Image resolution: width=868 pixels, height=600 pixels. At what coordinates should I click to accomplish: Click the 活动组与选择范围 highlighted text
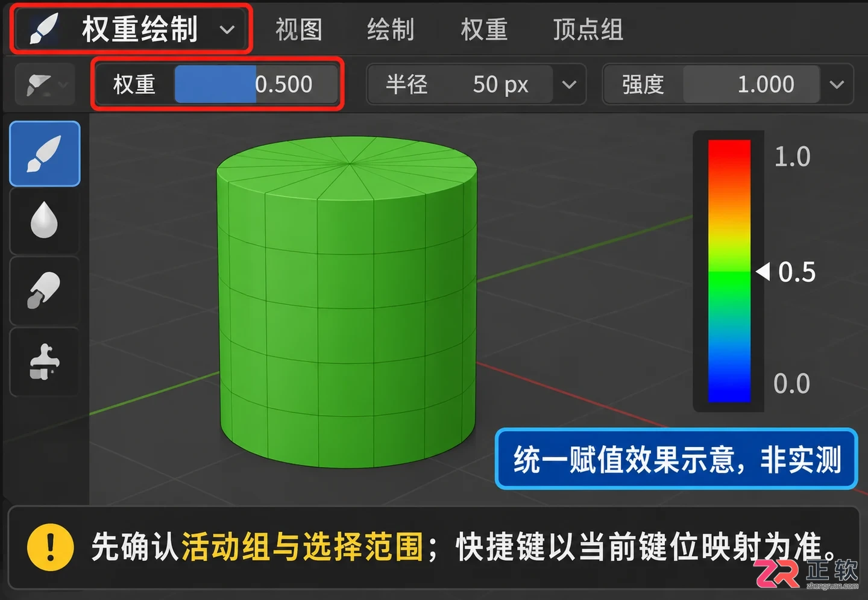click(302, 547)
